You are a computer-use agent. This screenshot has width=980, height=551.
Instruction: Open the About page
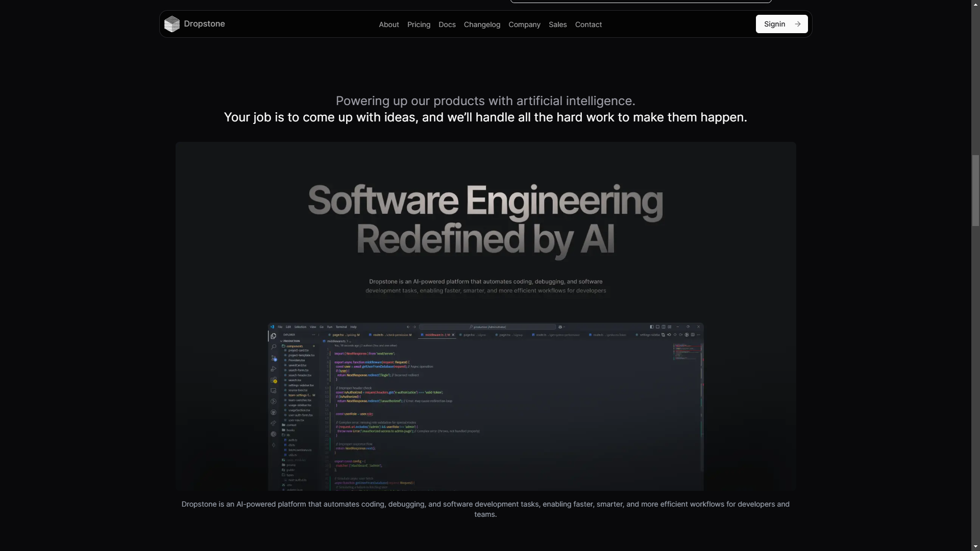(x=389, y=24)
